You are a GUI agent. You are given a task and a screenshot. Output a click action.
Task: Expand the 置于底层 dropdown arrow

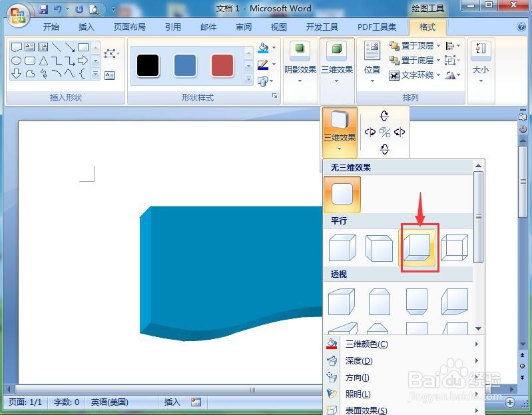point(438,61)
